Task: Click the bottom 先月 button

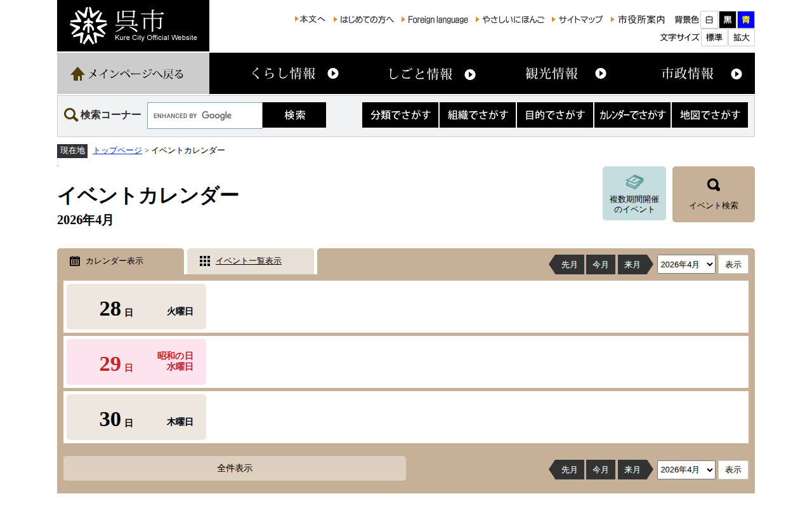Action: pyautogui.click(x=566, y=470)
